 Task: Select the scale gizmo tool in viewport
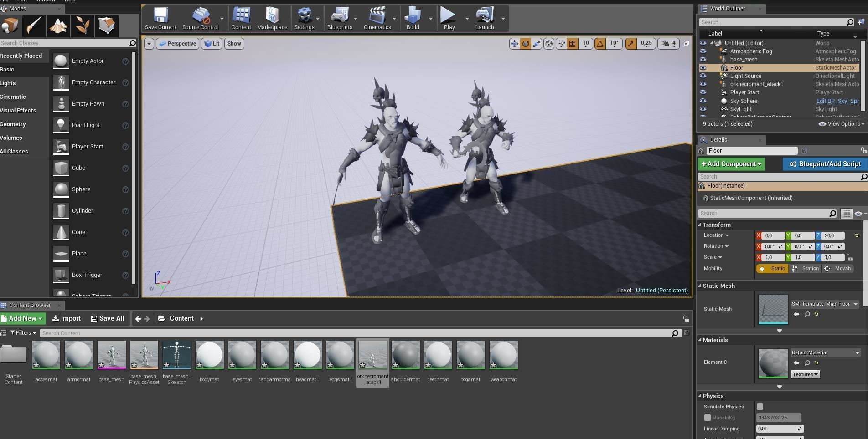coord(537,44)
